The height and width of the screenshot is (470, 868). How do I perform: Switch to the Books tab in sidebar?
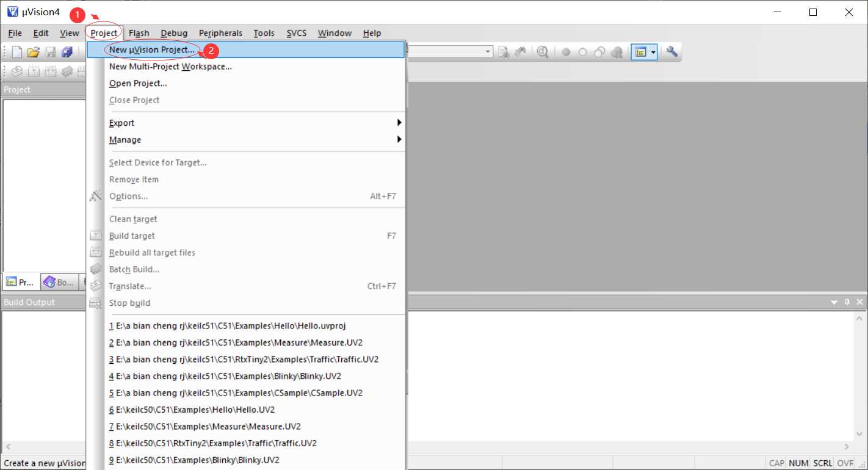point(59,282)
